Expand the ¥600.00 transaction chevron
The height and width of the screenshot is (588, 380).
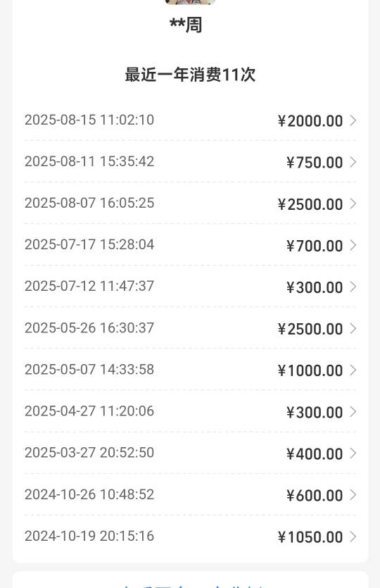point(353,495)
